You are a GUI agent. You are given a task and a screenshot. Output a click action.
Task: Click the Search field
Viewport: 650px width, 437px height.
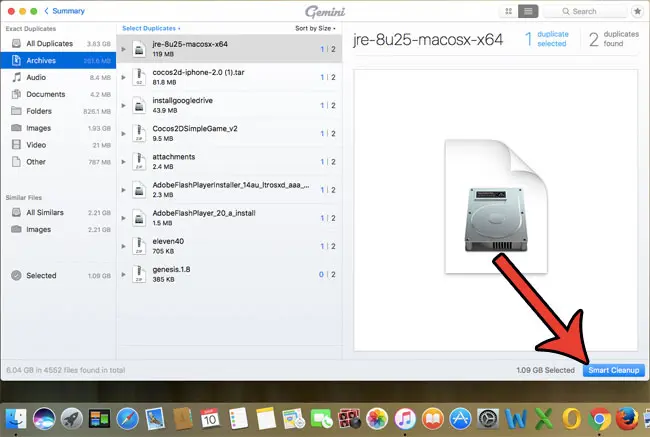pyautogui.click(x=585, y=12)
